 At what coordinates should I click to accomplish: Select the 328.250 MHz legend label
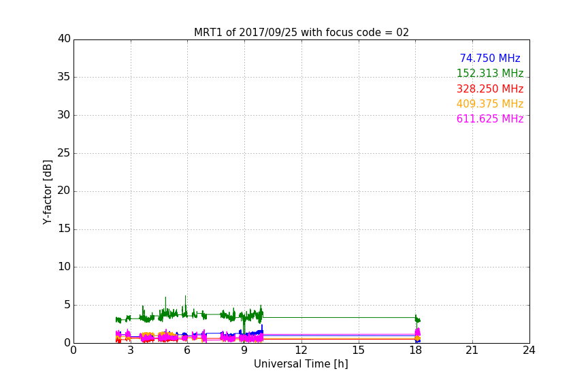[490, 89]
